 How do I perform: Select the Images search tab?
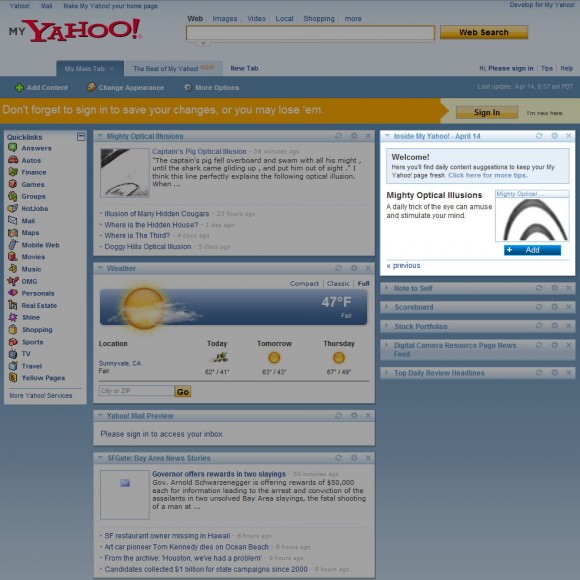point(225,18)
